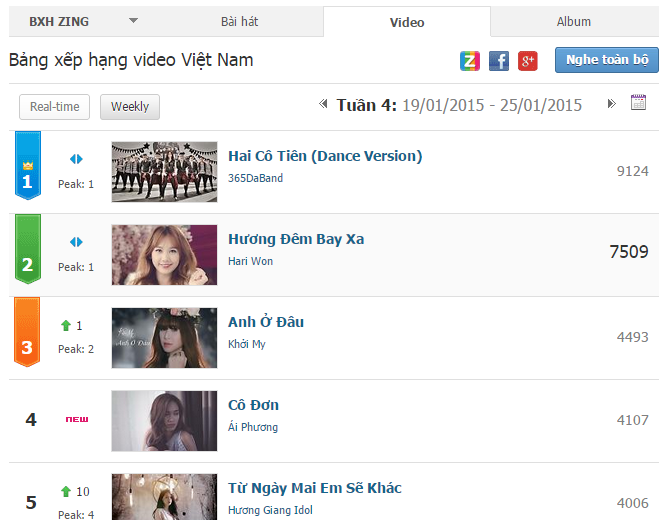This screenshot has width=668, height=520.
Task: Select the Video tab
Action: pyautogui.click(x=407, y=22)
